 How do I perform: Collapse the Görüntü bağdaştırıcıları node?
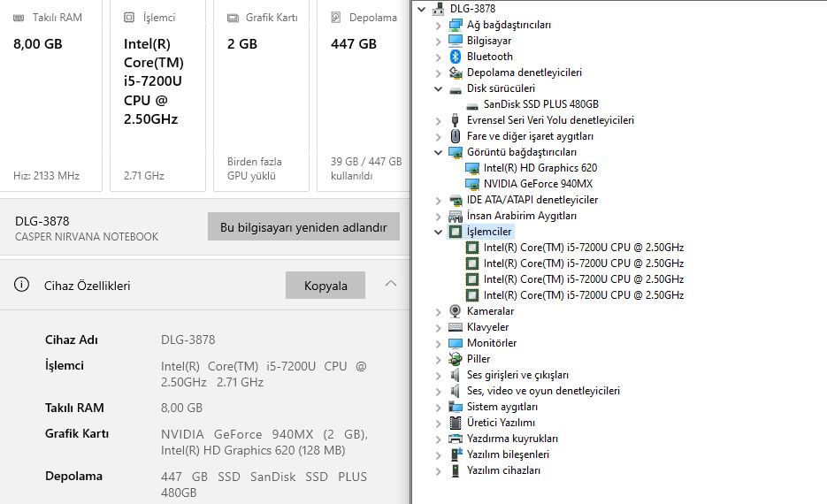click(439, 152)
